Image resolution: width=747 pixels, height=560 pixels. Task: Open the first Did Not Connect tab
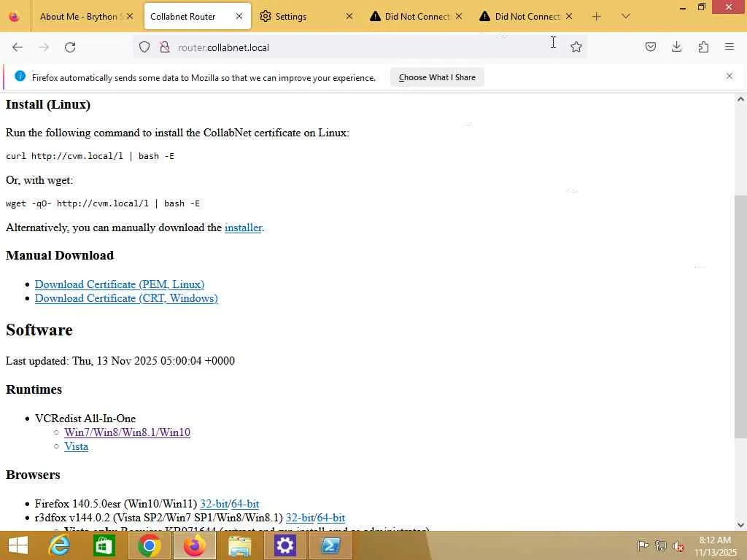coord(417,17)
